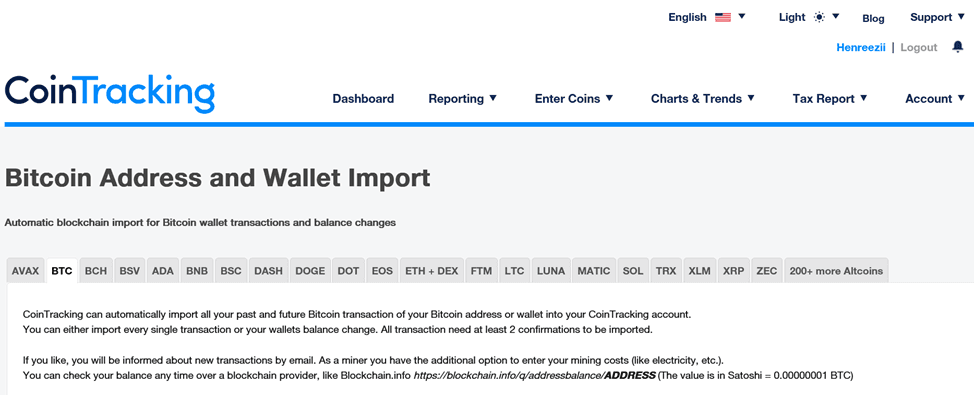
Task: Expand the Charts & Trends menu
Action: pyautogui.click(x=703, y=98)
